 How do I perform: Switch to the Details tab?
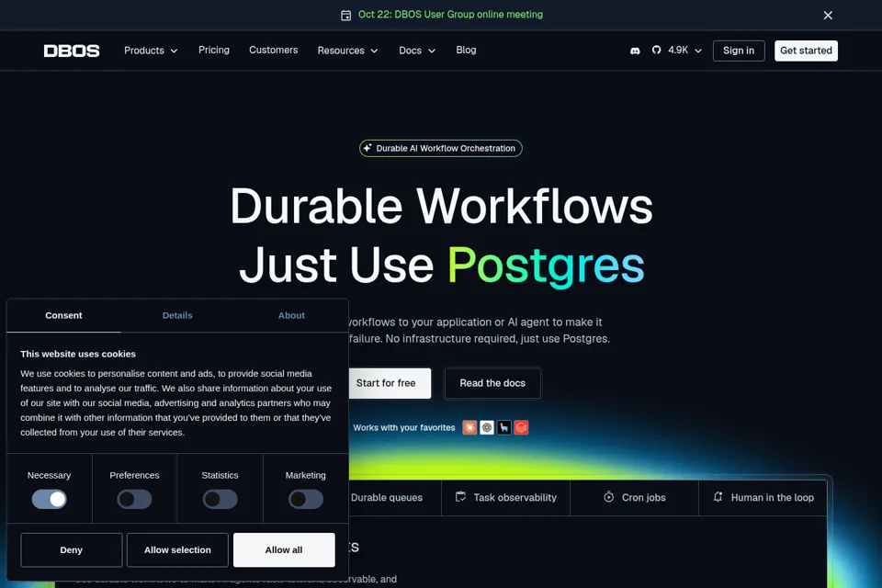click(177, 316)
